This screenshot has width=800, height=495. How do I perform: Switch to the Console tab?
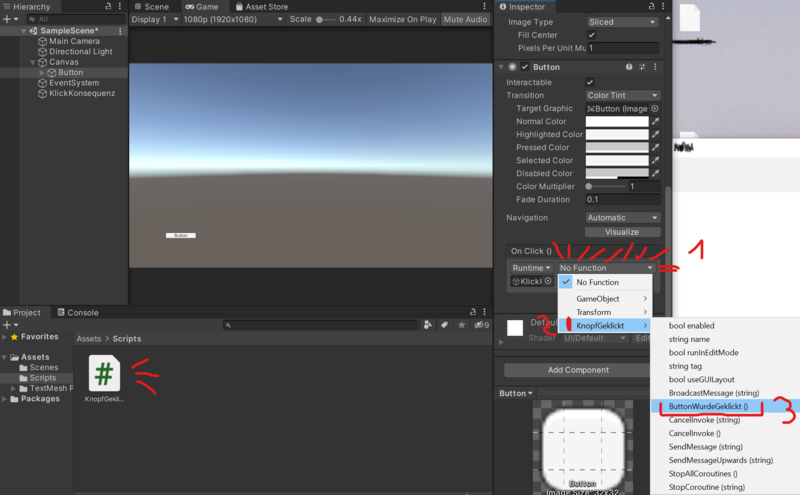82,313
